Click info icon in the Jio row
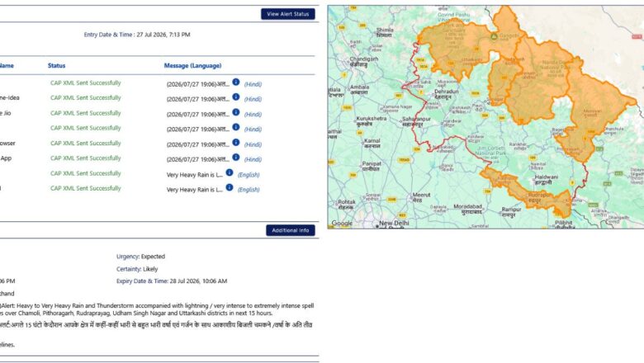The image size is (644, 363). (236, 112)
